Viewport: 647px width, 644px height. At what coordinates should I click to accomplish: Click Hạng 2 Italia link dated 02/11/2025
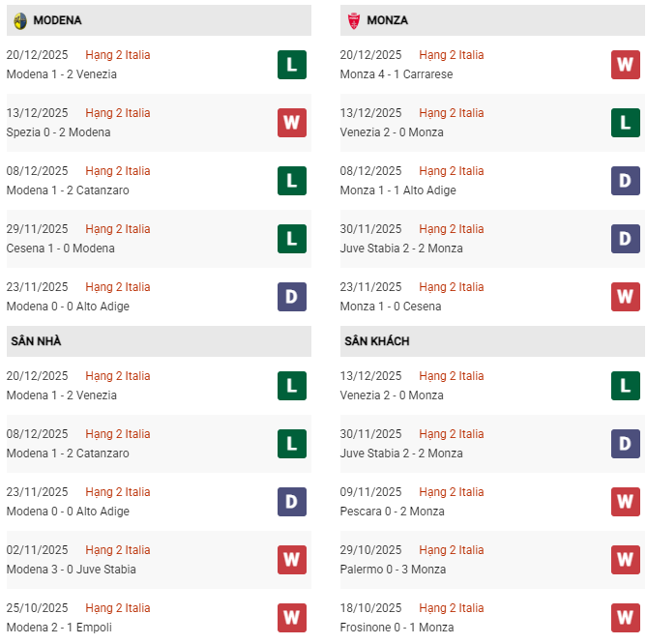(118, 550)
